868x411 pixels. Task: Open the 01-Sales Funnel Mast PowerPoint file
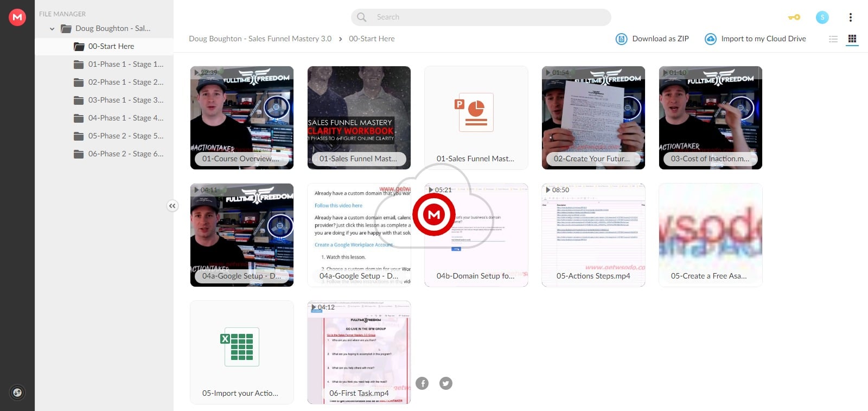coord(476,118)
